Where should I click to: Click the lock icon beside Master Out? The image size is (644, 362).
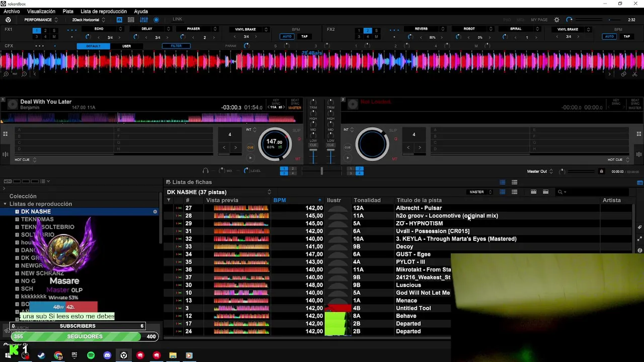601,171
